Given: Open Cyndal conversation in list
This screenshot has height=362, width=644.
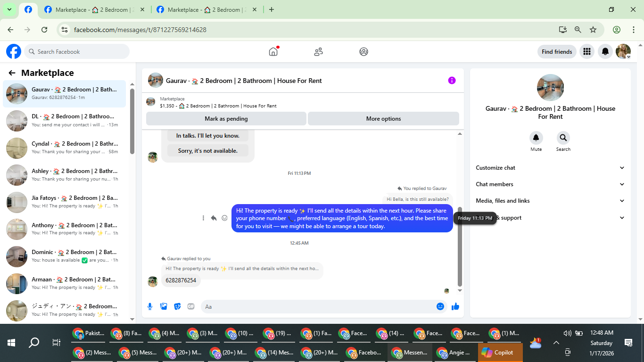Looking at the screenshot, I should pos(65,148).
